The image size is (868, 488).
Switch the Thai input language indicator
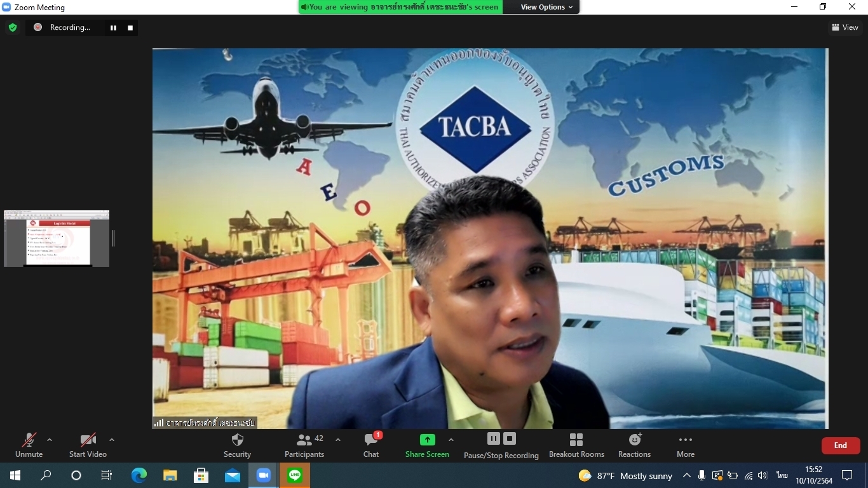click(782, 475)
